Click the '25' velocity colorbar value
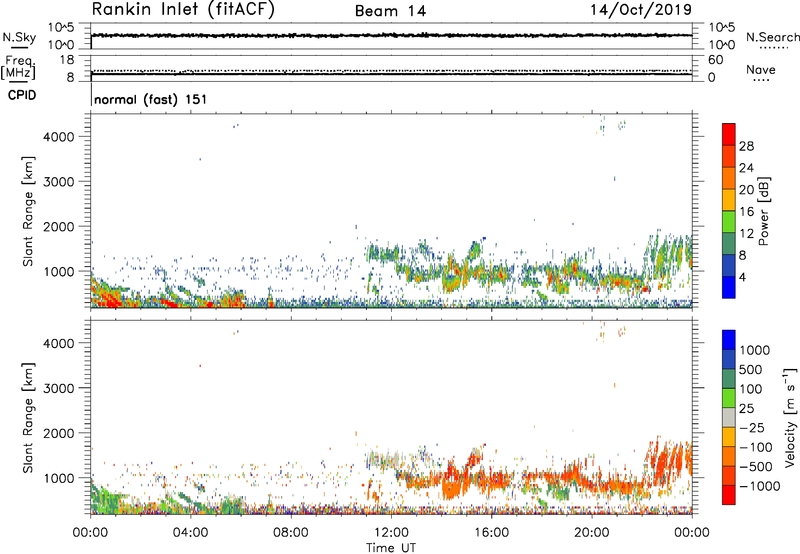Screen dimensions: 800x554 point(746,409)
